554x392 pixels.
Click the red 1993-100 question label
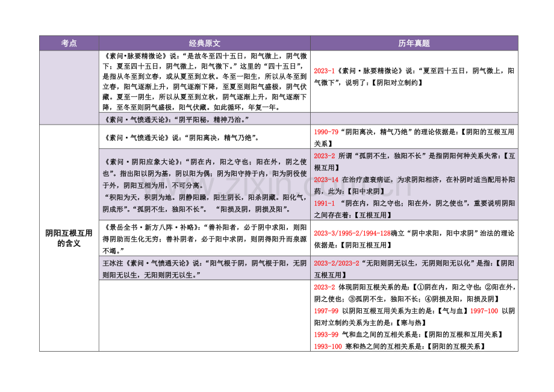pyautogui.click(x=328, y=346)
